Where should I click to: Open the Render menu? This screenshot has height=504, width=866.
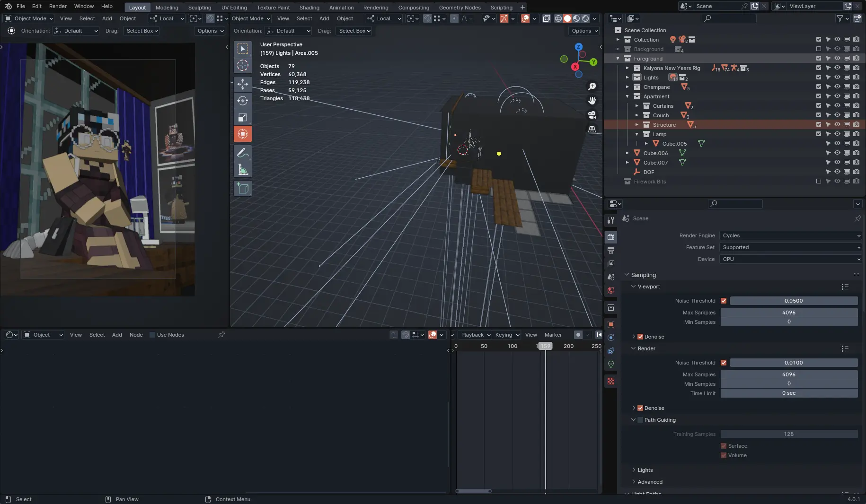tap(58, 6)
